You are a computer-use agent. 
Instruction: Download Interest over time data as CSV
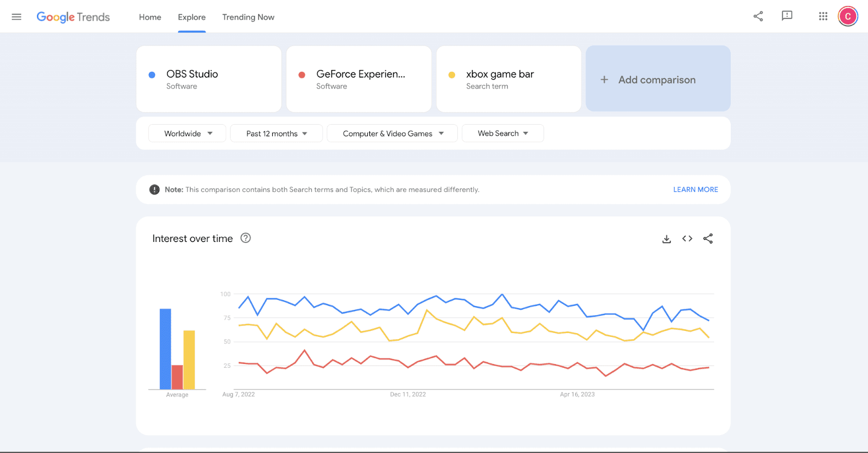667,239
